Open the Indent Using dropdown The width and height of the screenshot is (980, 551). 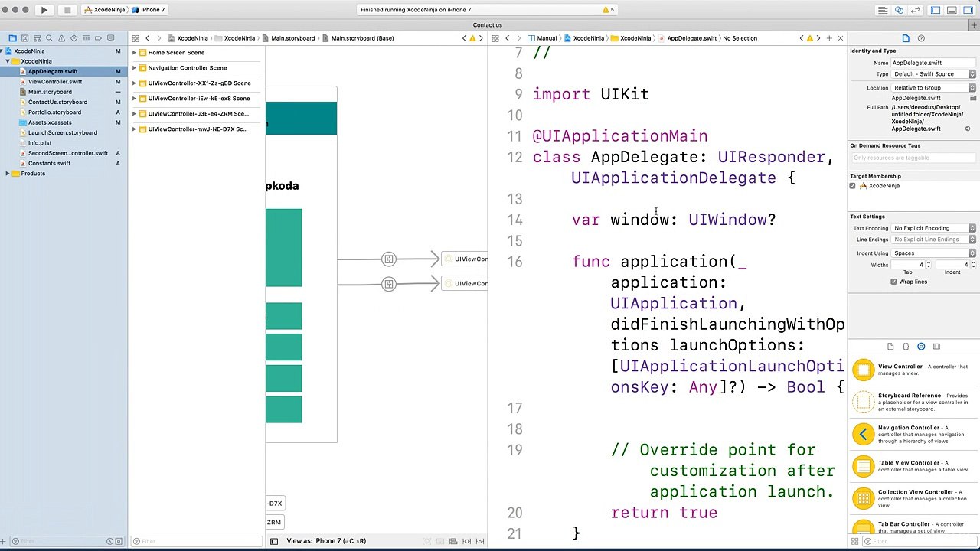pyautogui.click(x=933, y=253)
